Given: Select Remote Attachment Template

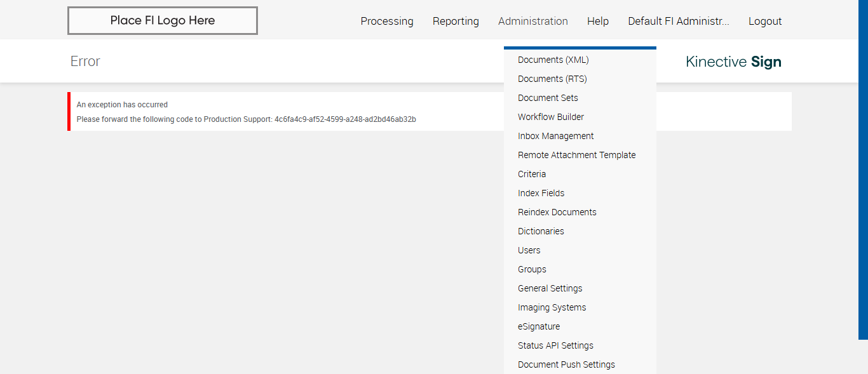Looking at the screenshot, I should pyautogui.click(x=576, y=155).
